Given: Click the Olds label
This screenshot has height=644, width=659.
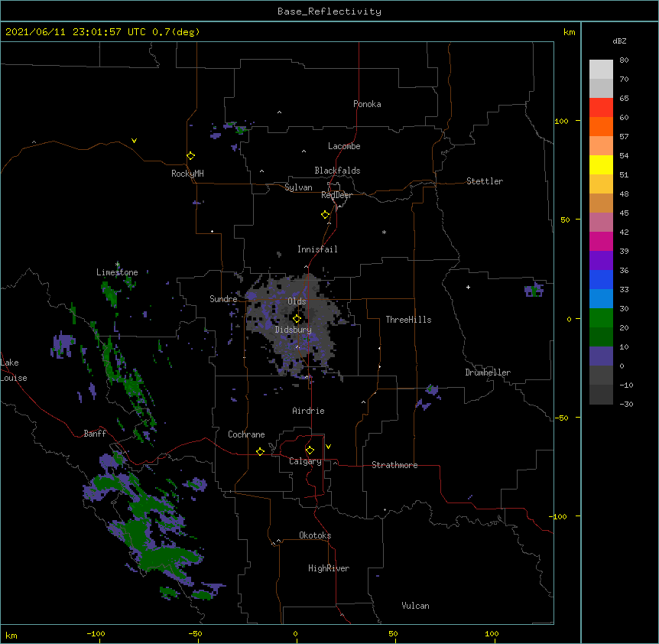Looking at the screenshot, I should 297,301.
